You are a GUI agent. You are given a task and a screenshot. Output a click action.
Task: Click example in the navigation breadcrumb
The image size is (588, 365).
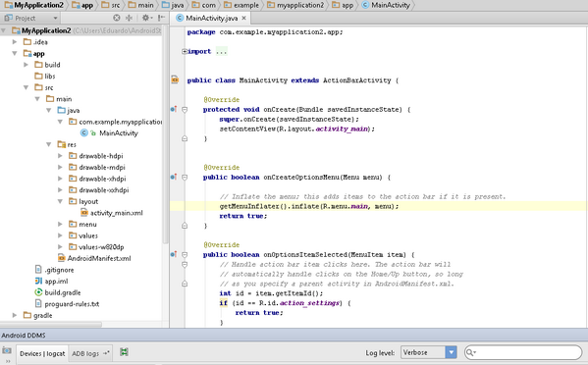point(241,5)
